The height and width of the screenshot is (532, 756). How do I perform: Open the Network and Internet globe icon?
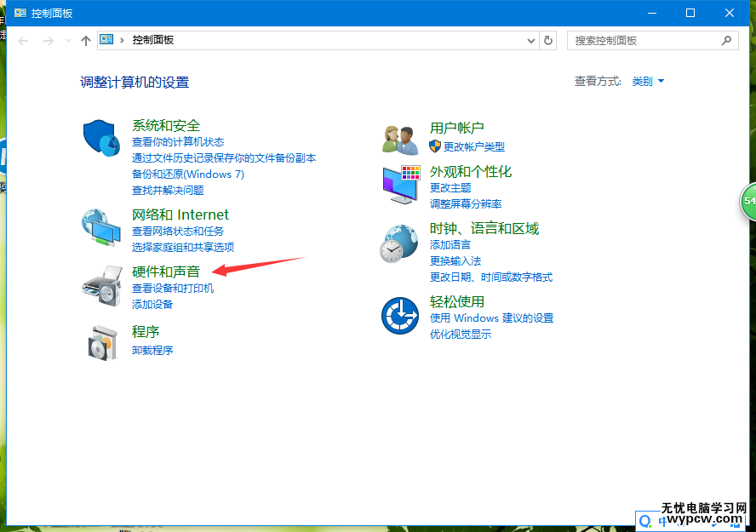click(101, 227)
